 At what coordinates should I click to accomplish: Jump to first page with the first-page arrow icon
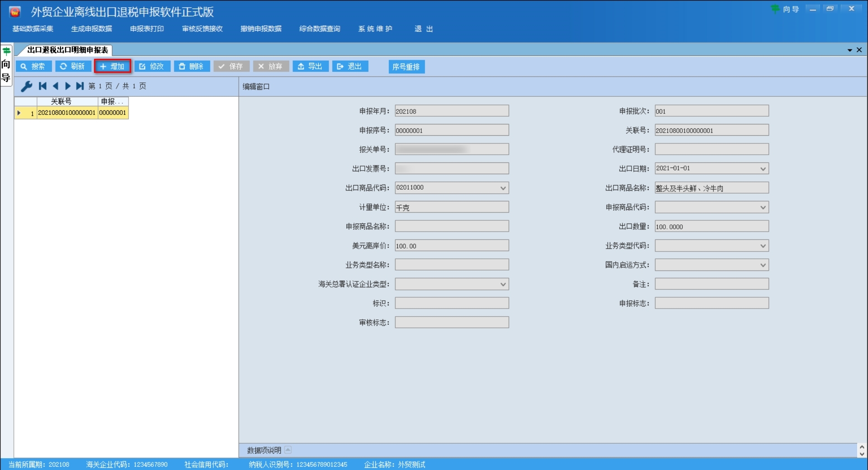tap(43, 86)
